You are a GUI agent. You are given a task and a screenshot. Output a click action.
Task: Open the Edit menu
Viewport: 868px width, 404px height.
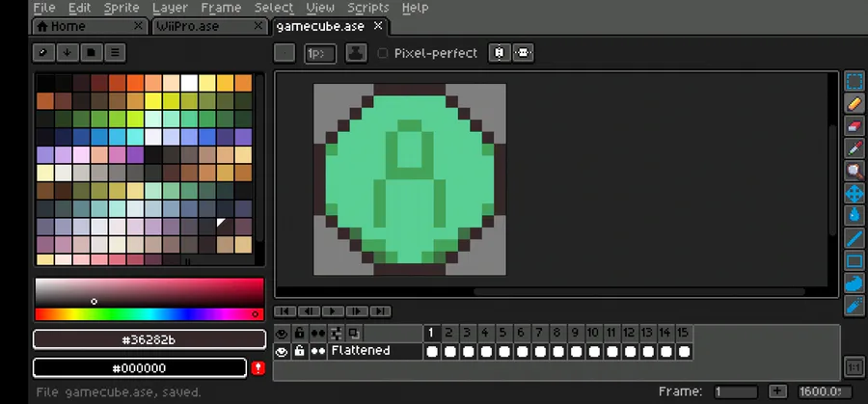pos(80,8)
